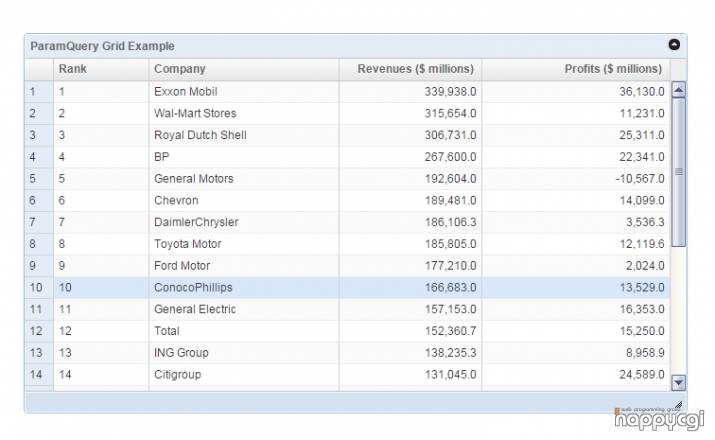Click profit value 25,311.0
The image size is (715, 440).
pos(642,135)
